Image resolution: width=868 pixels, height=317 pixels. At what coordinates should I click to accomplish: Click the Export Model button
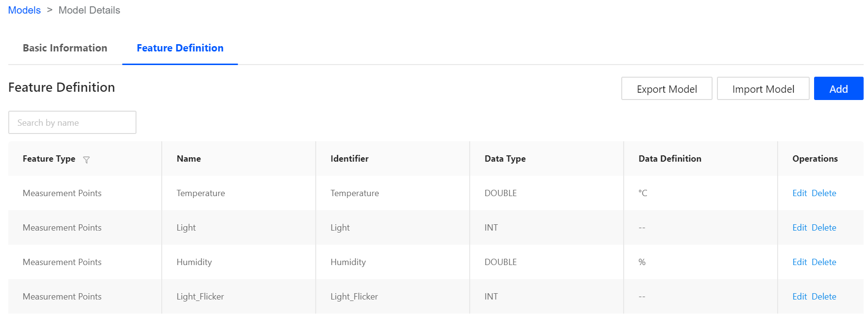pyautogui.click(x=666, y=89)
